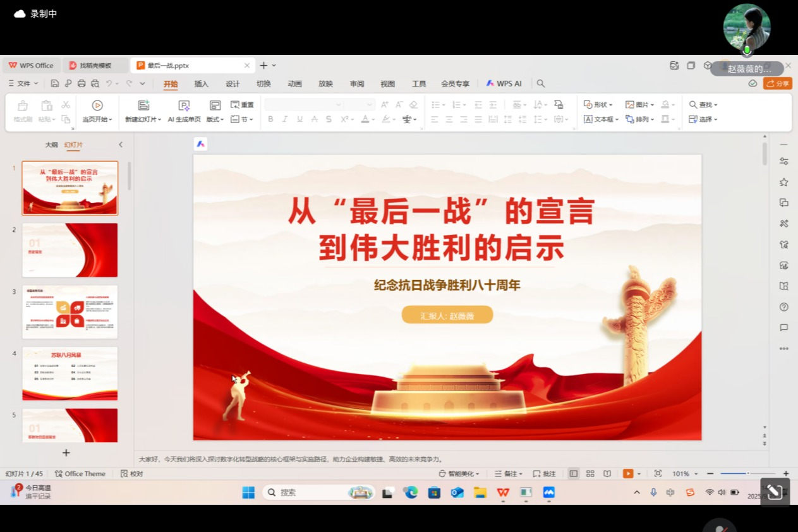Switch to the 插入 ribbon tab
The width and height of the screenshot is (798, 532).
coord(201,84)
